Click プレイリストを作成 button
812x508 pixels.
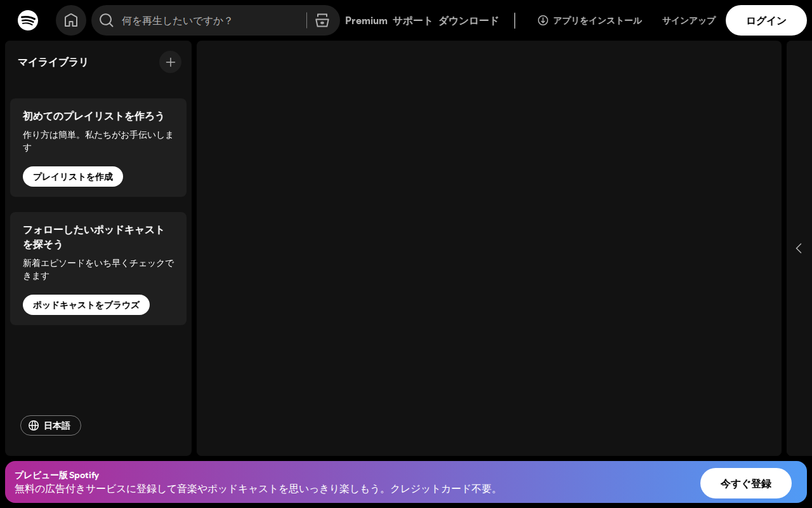(x=73, y=177)
